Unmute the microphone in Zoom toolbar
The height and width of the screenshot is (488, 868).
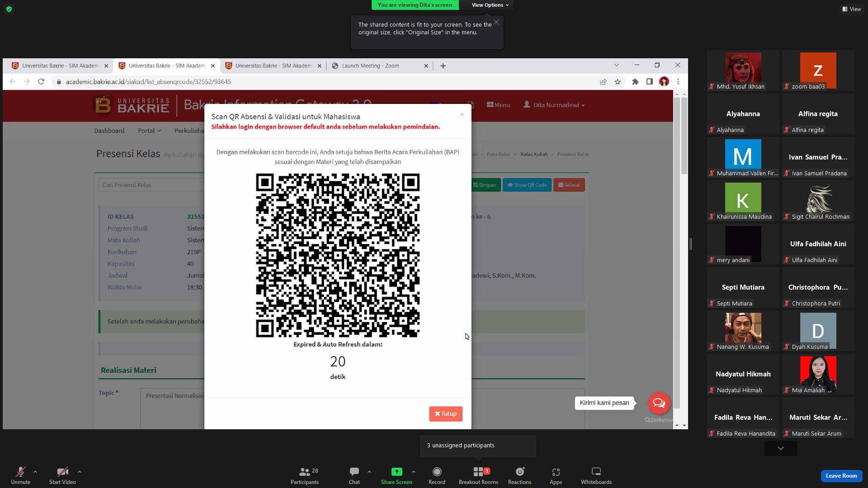(x=20, y=475)
